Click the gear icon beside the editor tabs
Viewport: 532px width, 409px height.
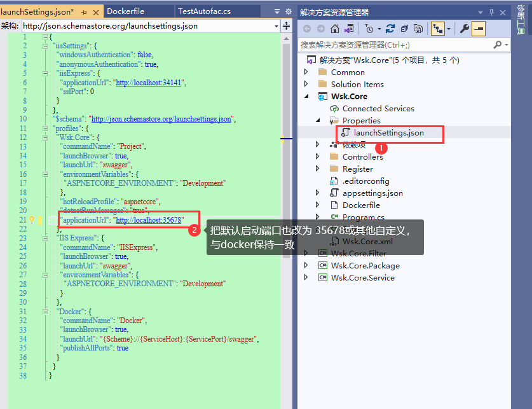(x=289, y=11)
